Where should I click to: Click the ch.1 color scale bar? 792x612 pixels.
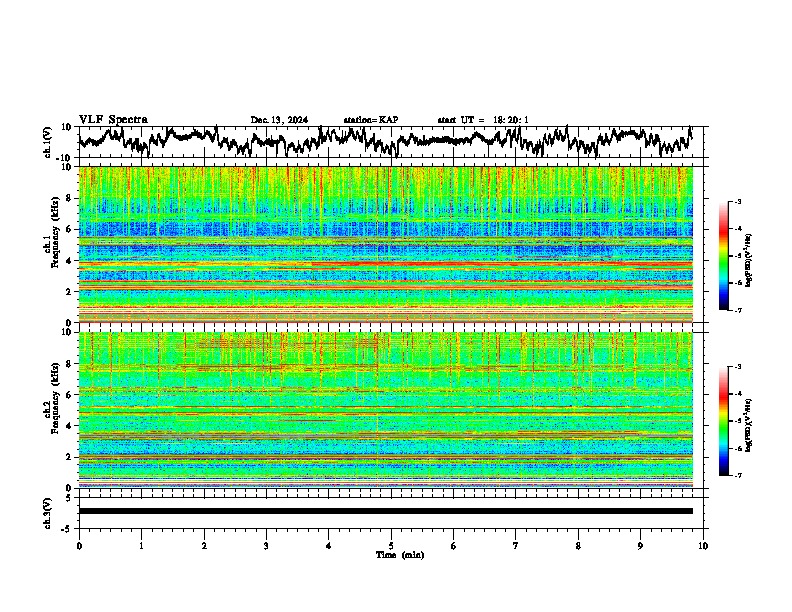(x=724, y=256)
